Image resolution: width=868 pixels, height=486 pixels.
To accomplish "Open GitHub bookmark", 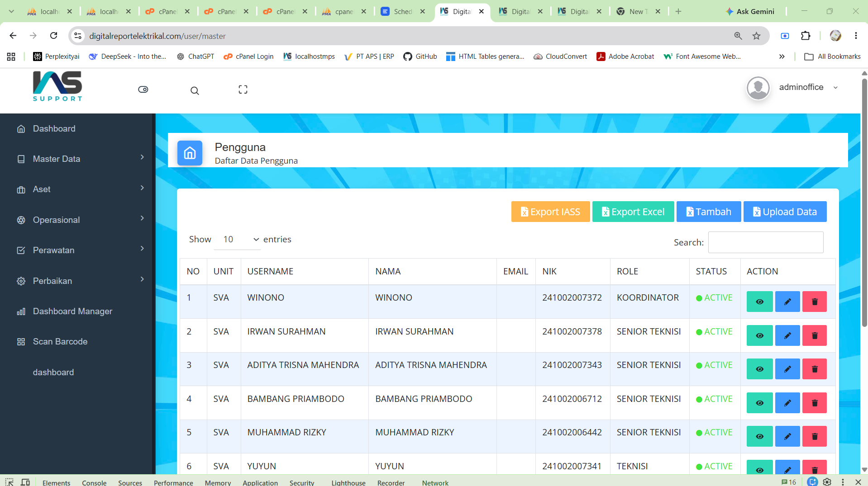I will tap(420, 57).
